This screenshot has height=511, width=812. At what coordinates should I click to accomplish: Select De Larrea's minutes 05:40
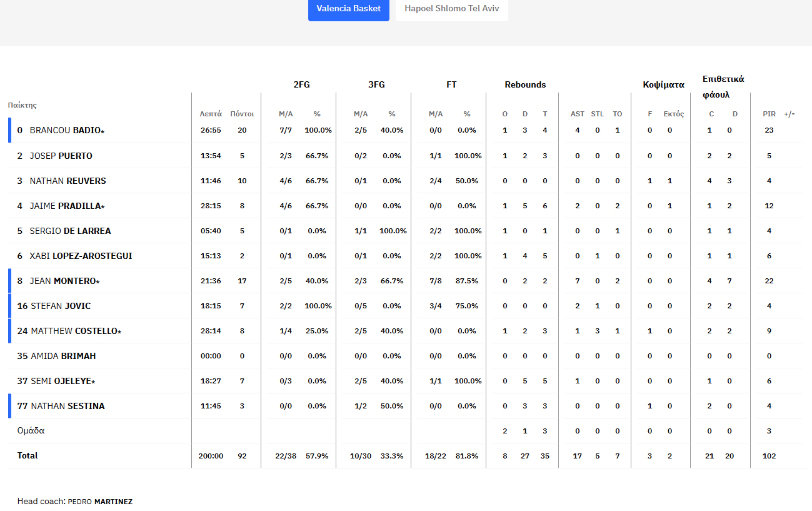[x=211, y=231]
